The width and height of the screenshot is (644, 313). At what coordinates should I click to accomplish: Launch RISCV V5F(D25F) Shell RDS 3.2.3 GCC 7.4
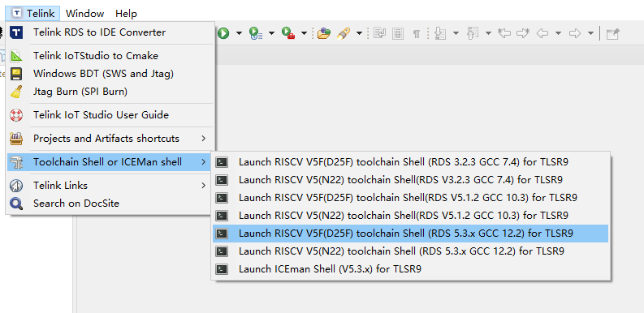(410, 162)
